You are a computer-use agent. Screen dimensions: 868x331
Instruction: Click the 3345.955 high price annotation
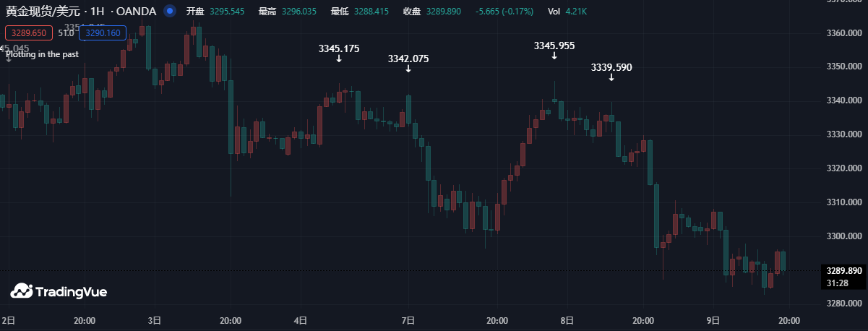554,46
